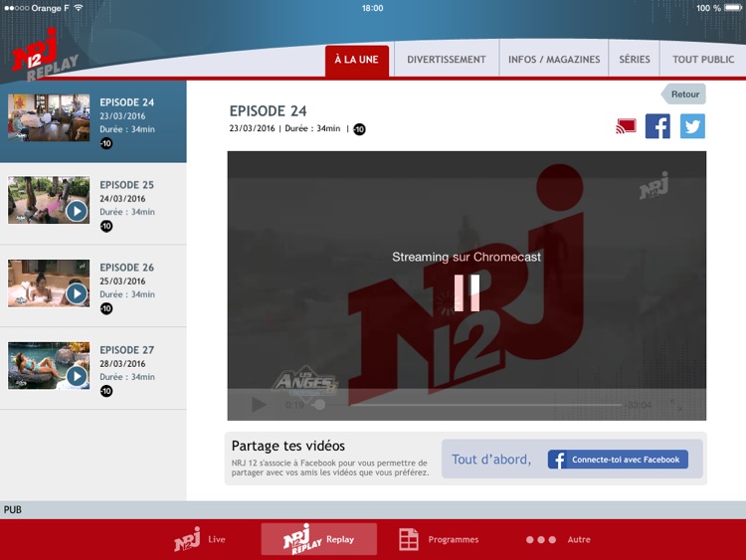Play Episode 26 thumbnail

(x=49, y=282)
